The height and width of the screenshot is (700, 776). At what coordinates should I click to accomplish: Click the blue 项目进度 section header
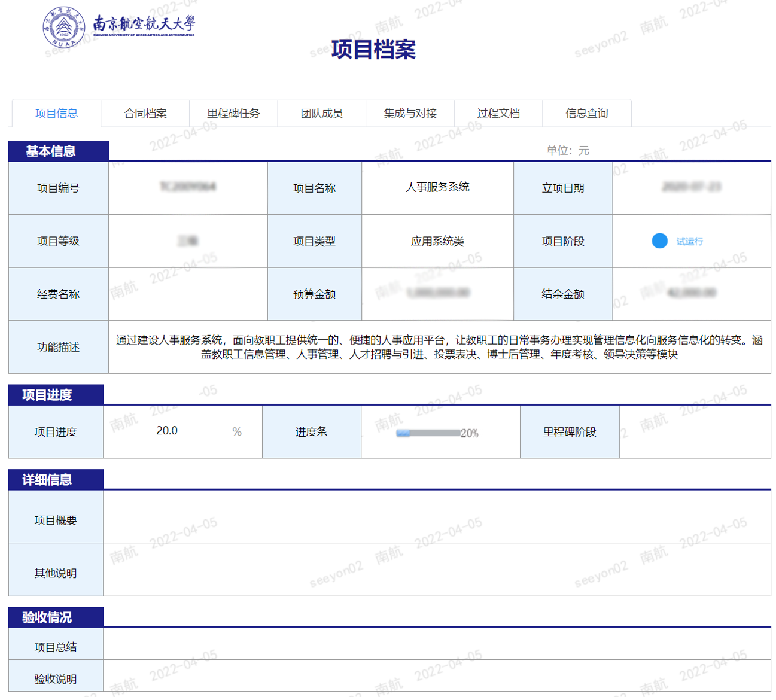[x=56, y=395]
